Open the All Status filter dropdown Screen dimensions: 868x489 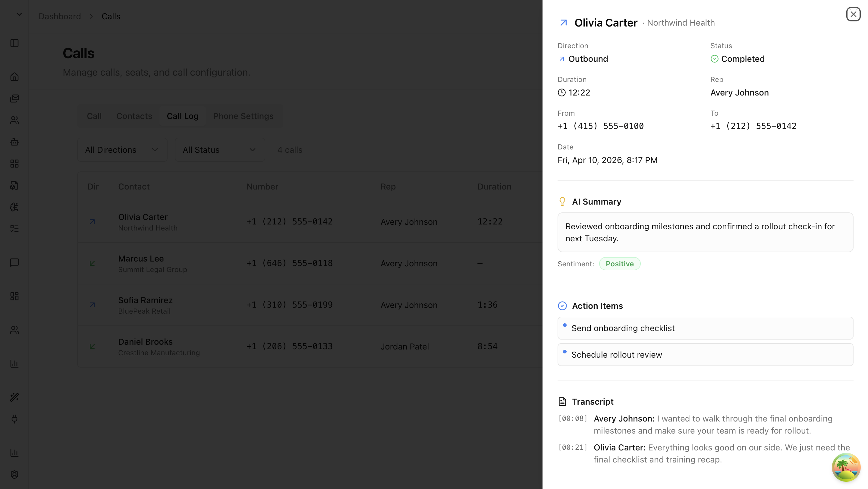[220, 149]
